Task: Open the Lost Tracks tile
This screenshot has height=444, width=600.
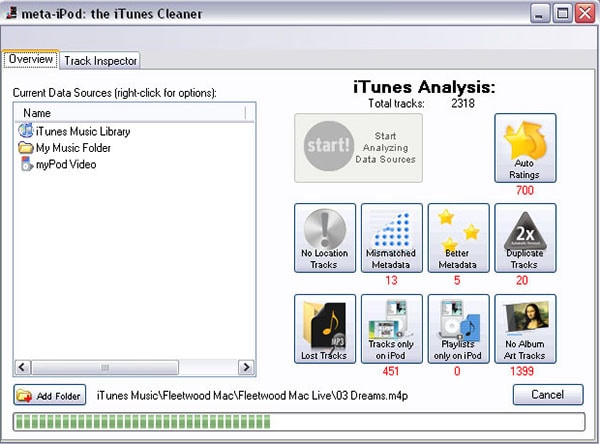Action: tap(325, 328)
